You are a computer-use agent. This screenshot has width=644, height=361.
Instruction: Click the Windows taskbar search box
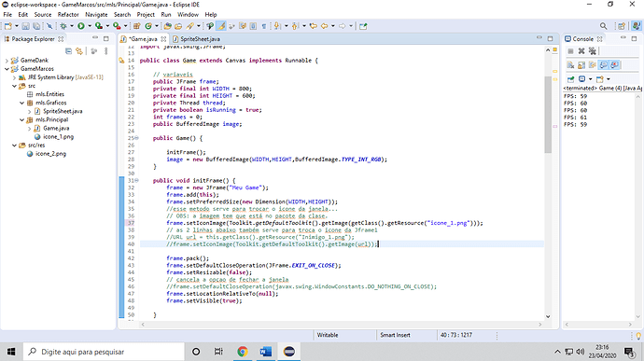click(104, 352)
